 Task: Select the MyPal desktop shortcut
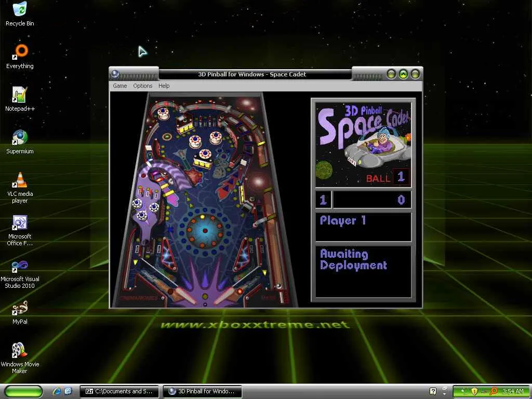tap(20, 312)
